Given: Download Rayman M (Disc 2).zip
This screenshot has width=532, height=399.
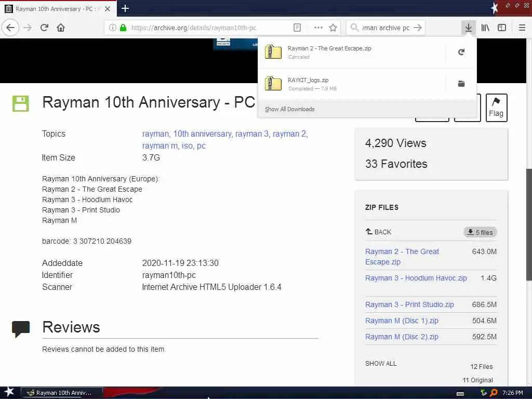Looking at the screenshot, I should (x=402, y=337).
